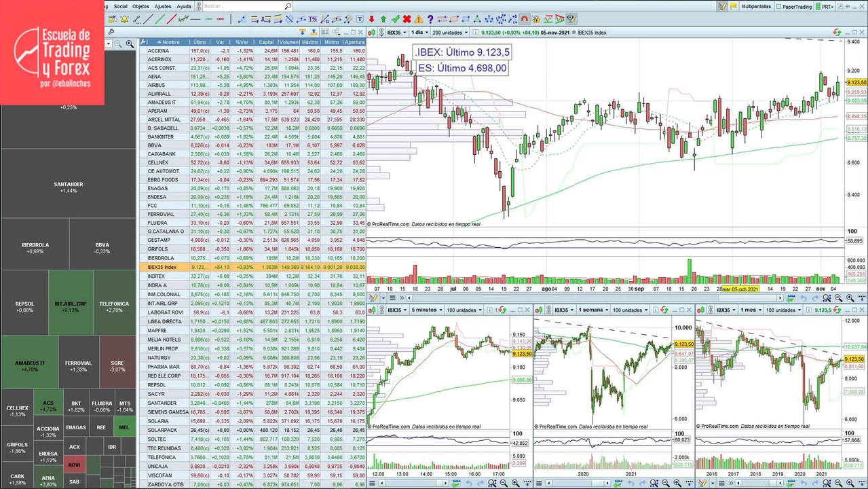Select the red X marker tool
Screen dimensions: 868x489
click(407, 20)
